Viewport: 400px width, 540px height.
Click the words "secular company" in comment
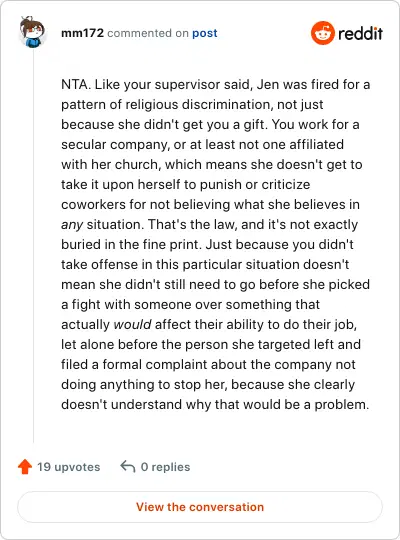(x=115, y=145)
